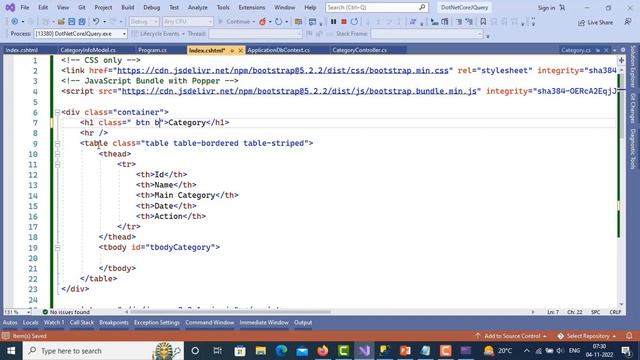Screen dimensions: 640x360
Task: Open Firefox from the taskbar
Action: click(x=322, y=351)
